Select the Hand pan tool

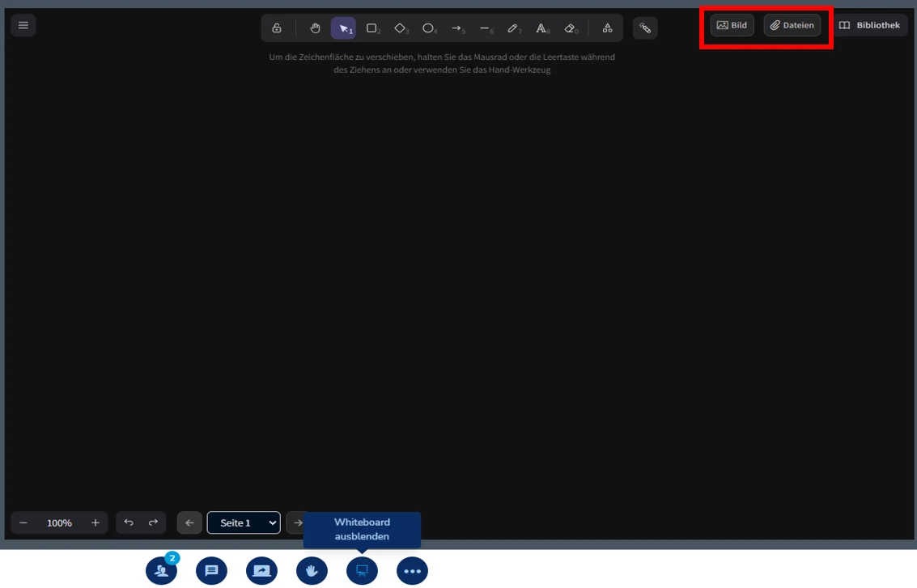315,27
